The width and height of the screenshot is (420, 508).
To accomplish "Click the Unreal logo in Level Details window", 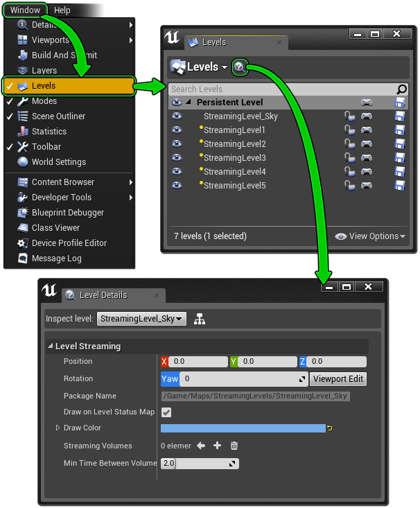I will point(49,290).
